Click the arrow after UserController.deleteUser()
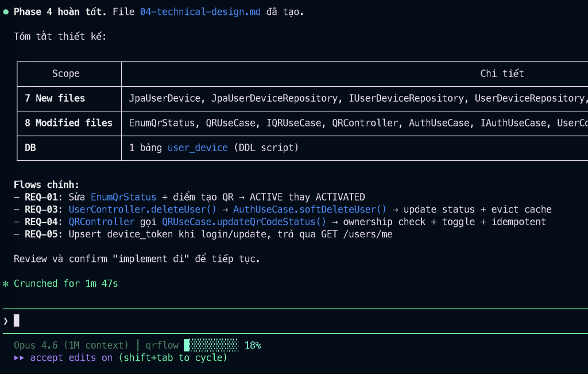This screenshot has height=374, width=588. (225, 210)
